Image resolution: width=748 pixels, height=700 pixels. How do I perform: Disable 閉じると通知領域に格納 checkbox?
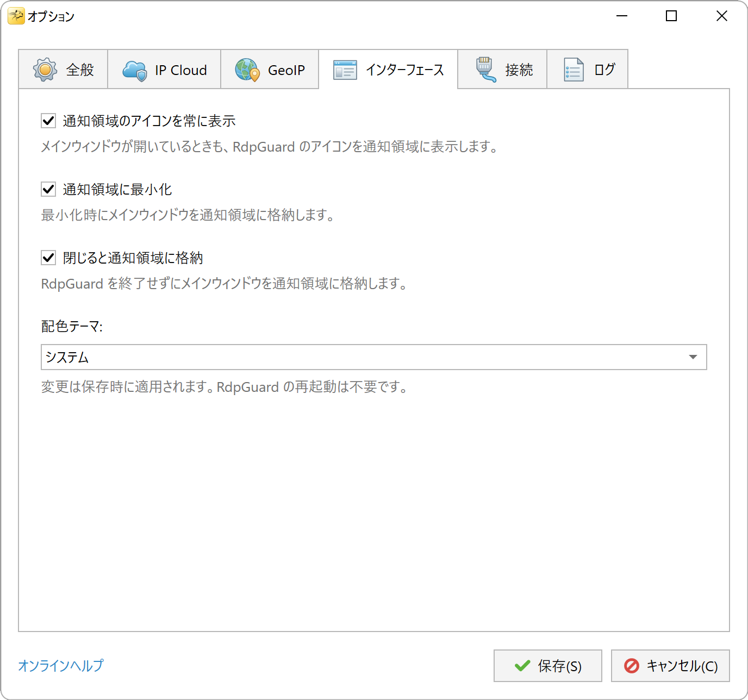coord(48,258)
